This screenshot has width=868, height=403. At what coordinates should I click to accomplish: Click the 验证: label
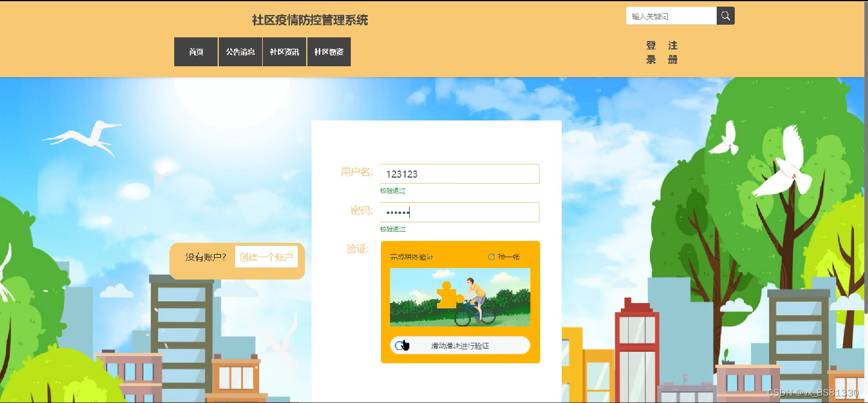pos(357,249)
